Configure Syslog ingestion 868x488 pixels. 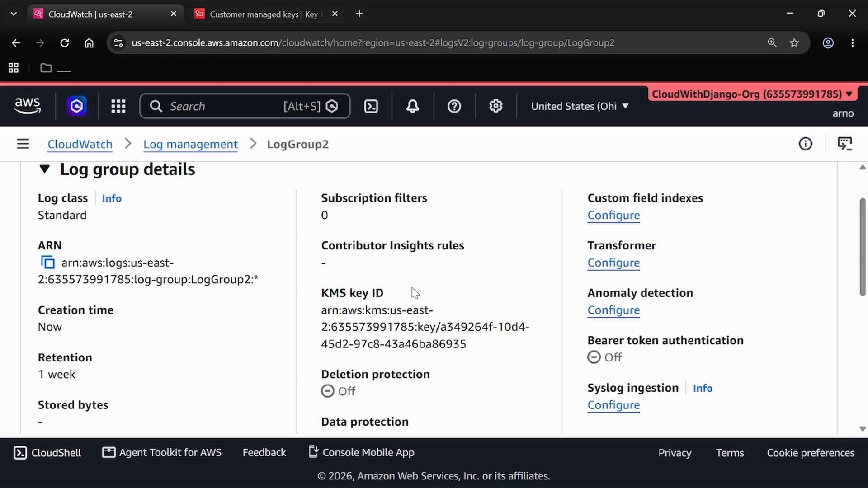613,405
